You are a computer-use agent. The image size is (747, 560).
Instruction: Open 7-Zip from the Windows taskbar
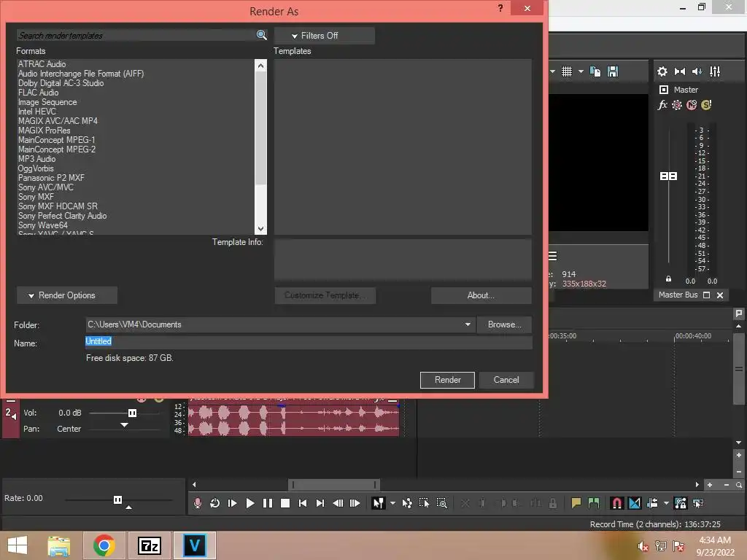[149, 545]
